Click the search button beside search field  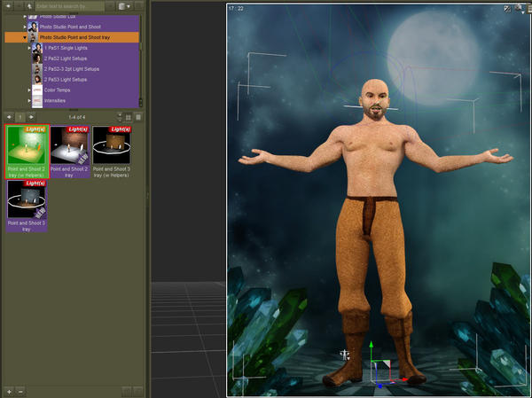(x=110, y=6)
